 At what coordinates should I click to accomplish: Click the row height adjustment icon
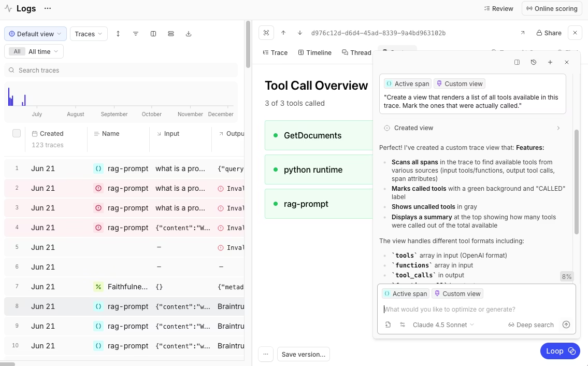point(118,34)
